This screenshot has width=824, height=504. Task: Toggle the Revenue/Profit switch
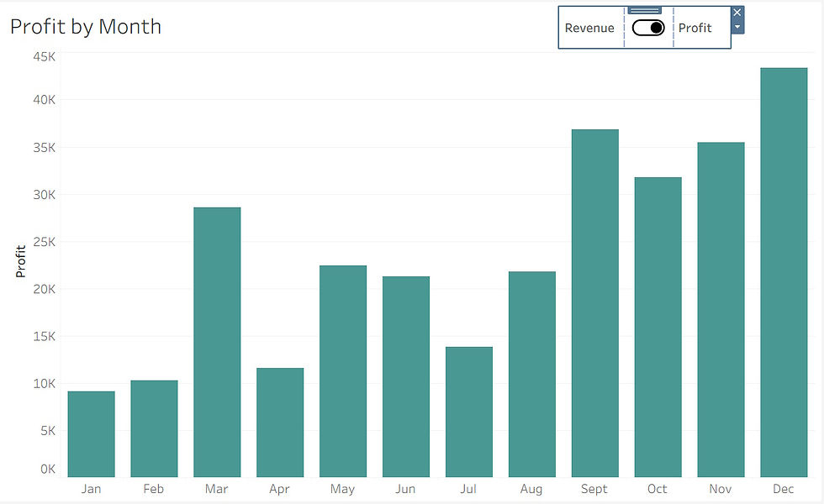tap(648, 28)
